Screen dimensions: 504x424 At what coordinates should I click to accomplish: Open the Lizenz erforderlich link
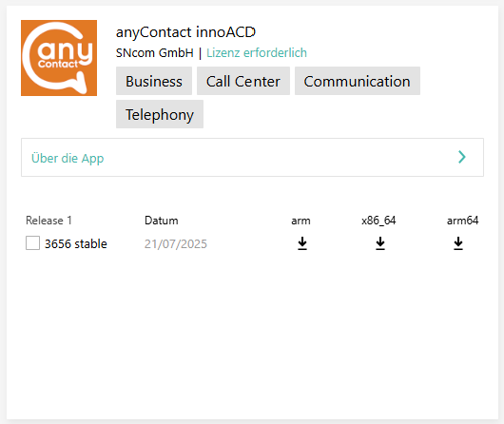pyautogui.click(x=257, y=52)
